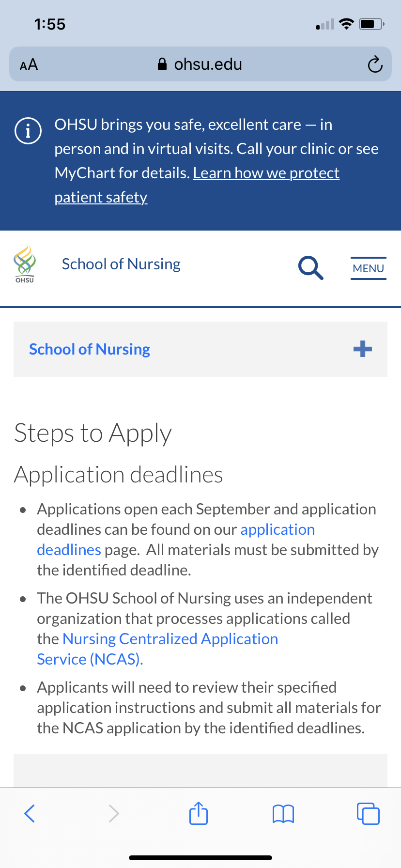Open the School of Nursing accordion label
The image size is (401, 868).
[90, 349]
